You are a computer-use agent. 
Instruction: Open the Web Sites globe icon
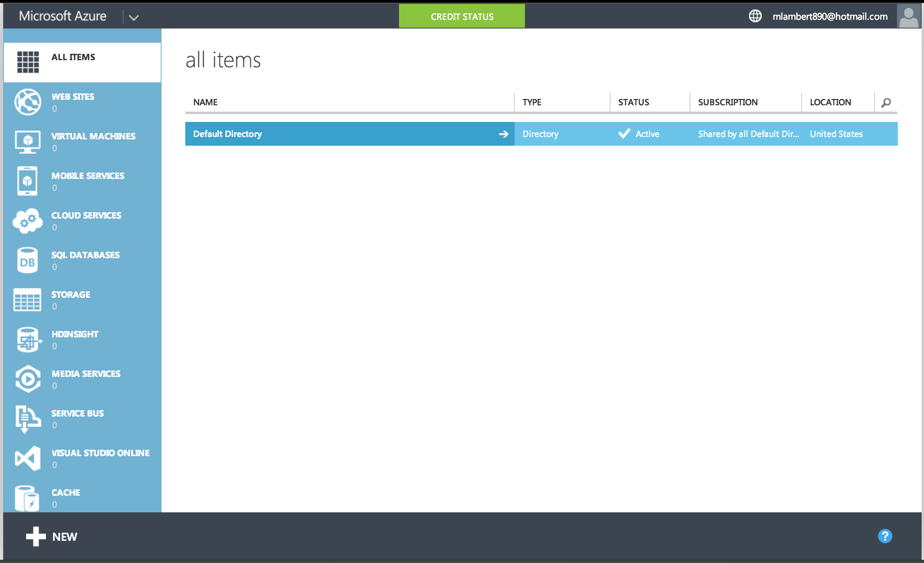coord(27,102)
